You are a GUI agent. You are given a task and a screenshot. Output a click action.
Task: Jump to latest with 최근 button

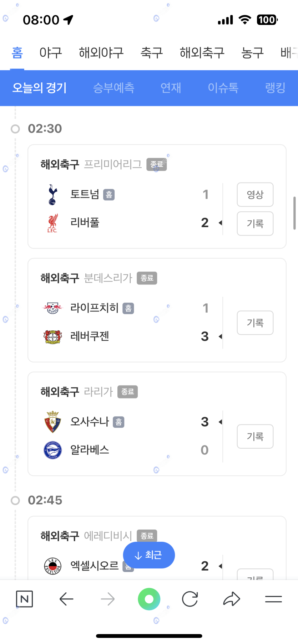149,555
